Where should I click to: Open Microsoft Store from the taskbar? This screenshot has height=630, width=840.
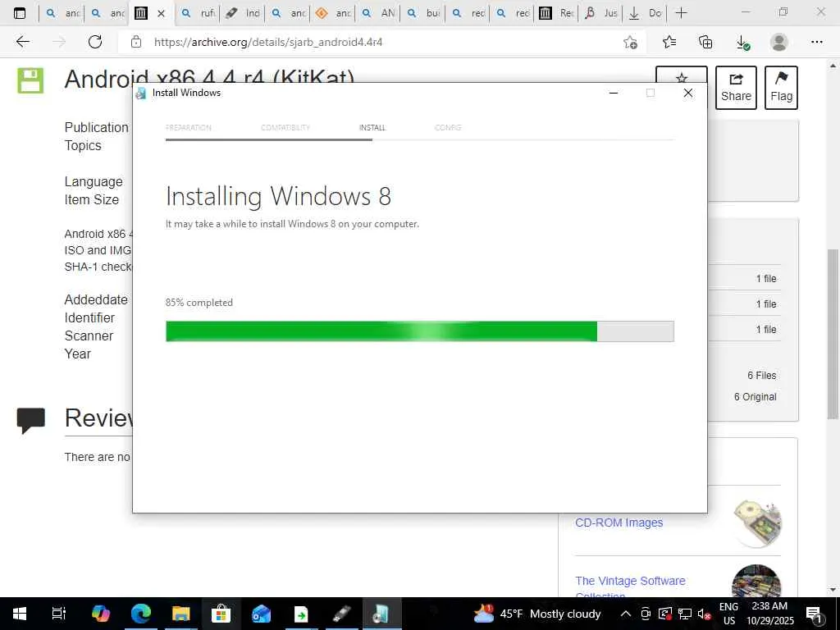221,614
